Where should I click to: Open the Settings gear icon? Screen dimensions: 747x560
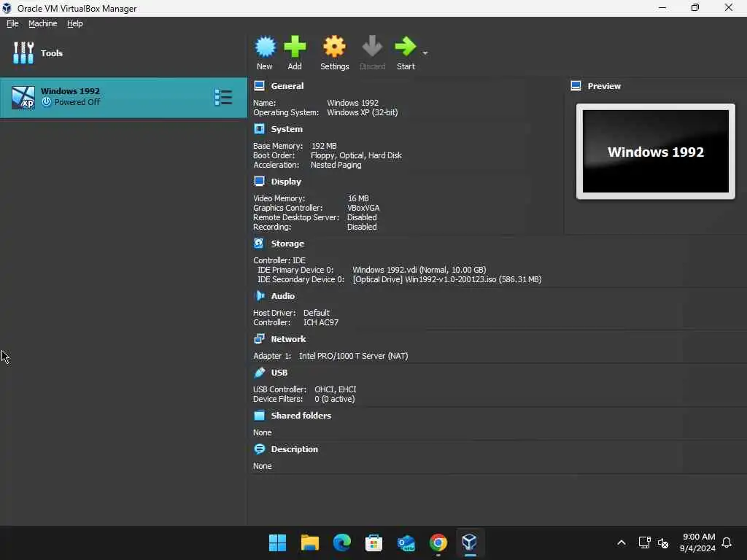[x=334, y=47]
